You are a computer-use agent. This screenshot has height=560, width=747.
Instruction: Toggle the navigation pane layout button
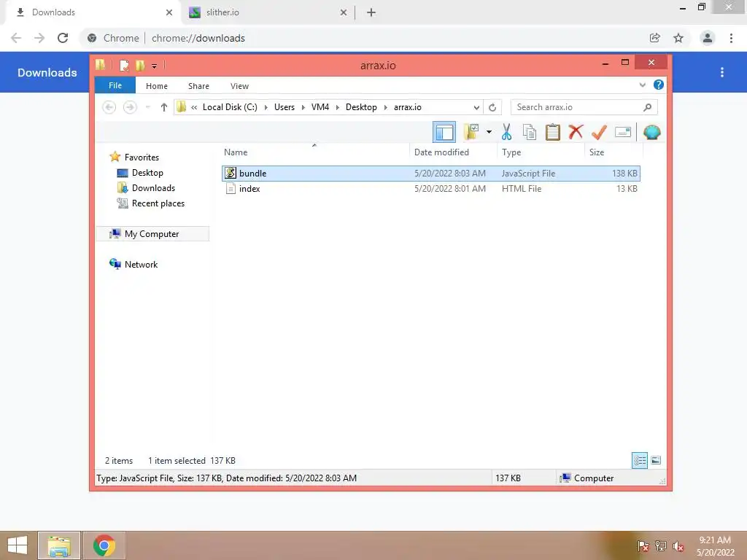(x=444, y=132)
